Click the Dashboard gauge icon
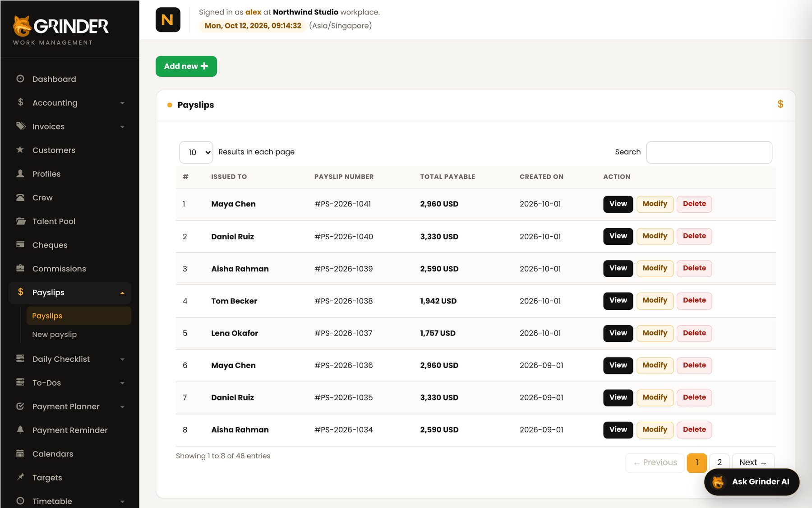This screenshot has height=508, width=812. coord(20,79)
